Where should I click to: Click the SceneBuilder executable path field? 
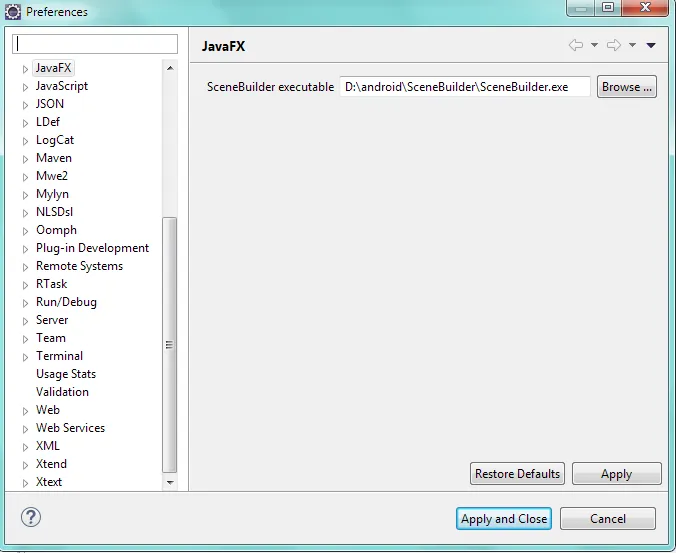465,87
